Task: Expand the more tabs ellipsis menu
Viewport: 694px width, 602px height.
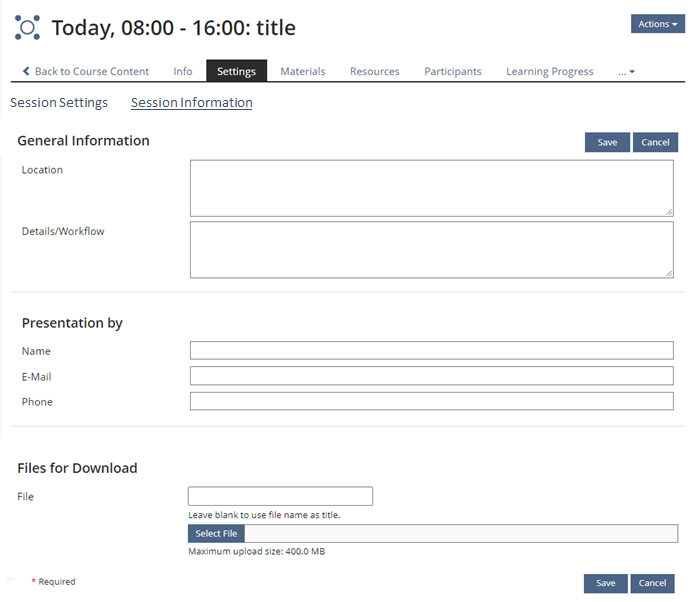Action: [x=626, y=71]
